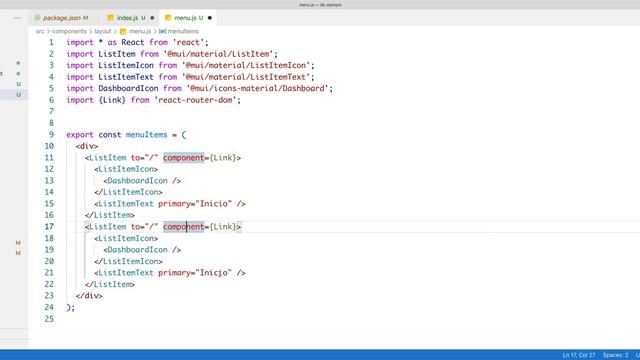Click closing </ListItem> on line 16
Image resolution: width=640 pixels, height=360 pixels.
point(110,215)
